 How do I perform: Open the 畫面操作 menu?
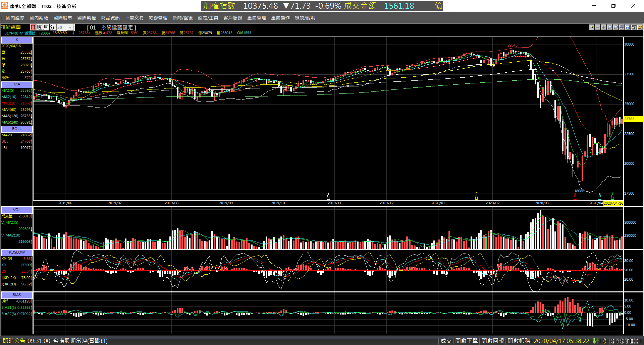coord(280,18)
